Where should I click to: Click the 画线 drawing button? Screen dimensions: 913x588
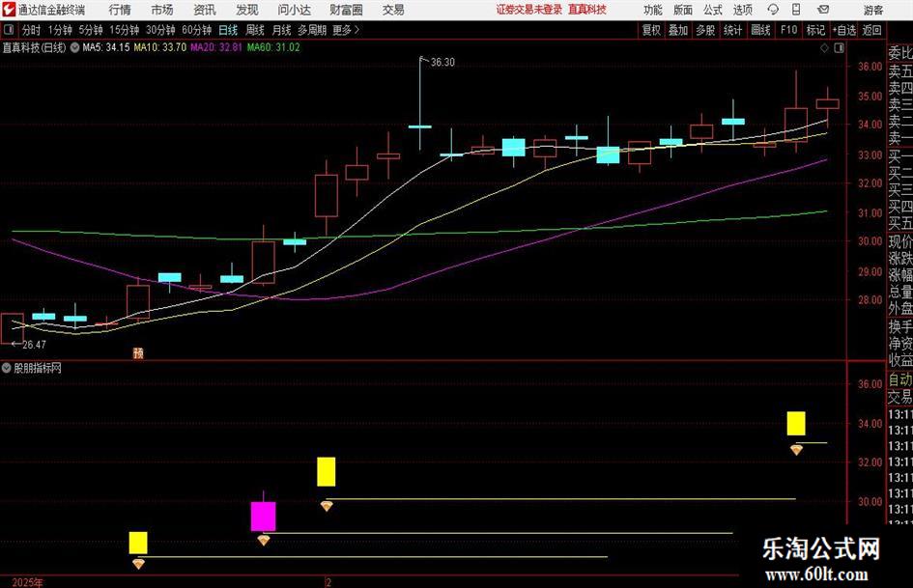[x=760, y=30]
